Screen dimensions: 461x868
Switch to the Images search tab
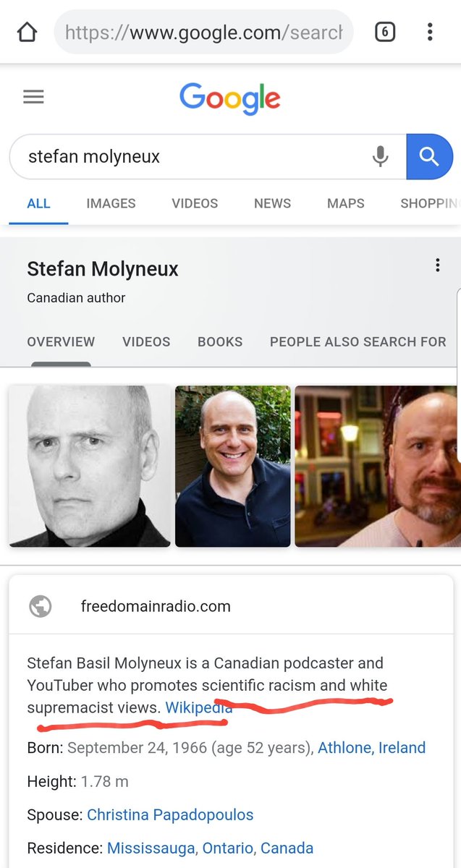(111, 203)
